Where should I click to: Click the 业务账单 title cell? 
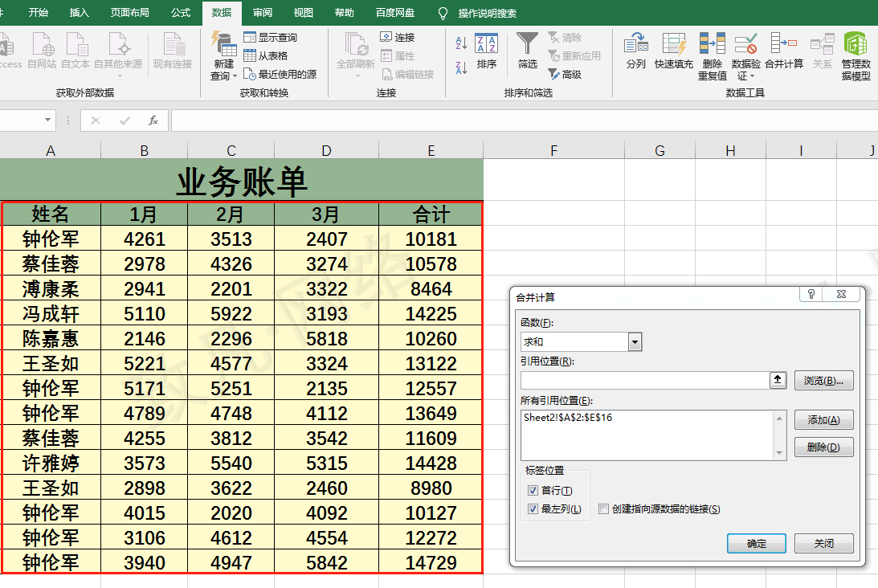pos(241,180)
